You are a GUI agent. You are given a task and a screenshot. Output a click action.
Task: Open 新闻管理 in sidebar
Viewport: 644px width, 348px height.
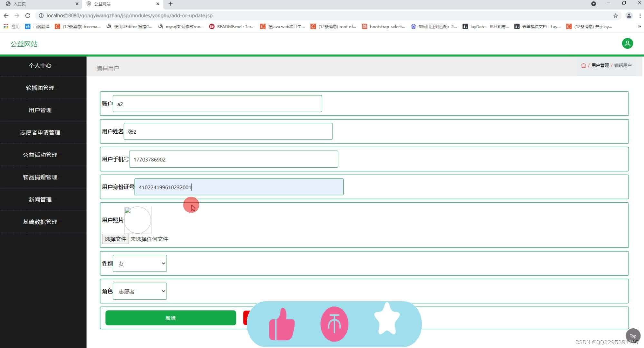[40, 199]
